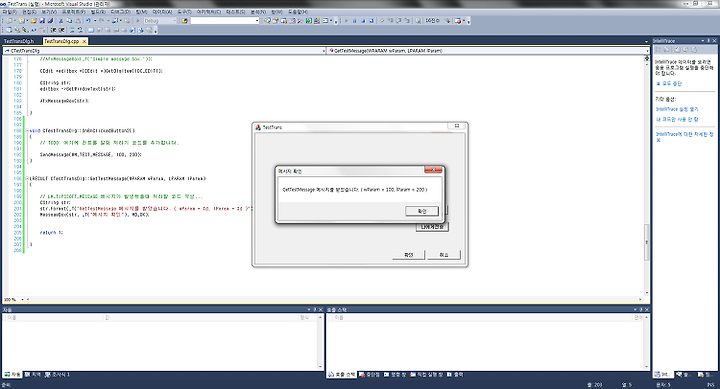Viewport: 720px width, 389px height.
Task: Click the Step Into debug icon
Action: (390, 21)
